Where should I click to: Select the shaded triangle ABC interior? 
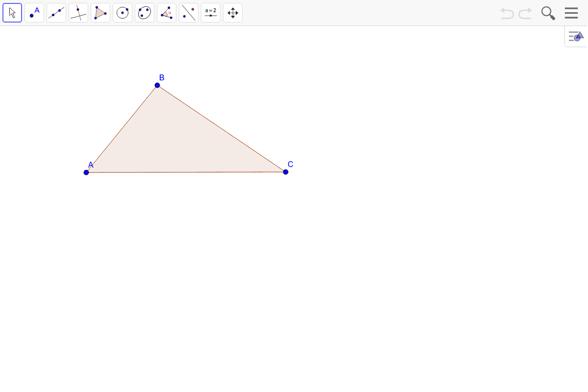coord(176,143)
